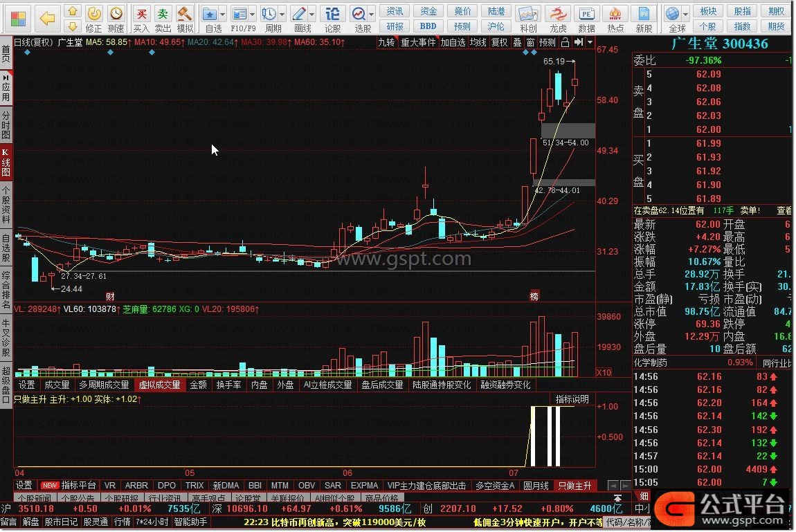Click the 榜 marker below the K-line
Screen dimensions: 796x532
[x=534, y=296]
